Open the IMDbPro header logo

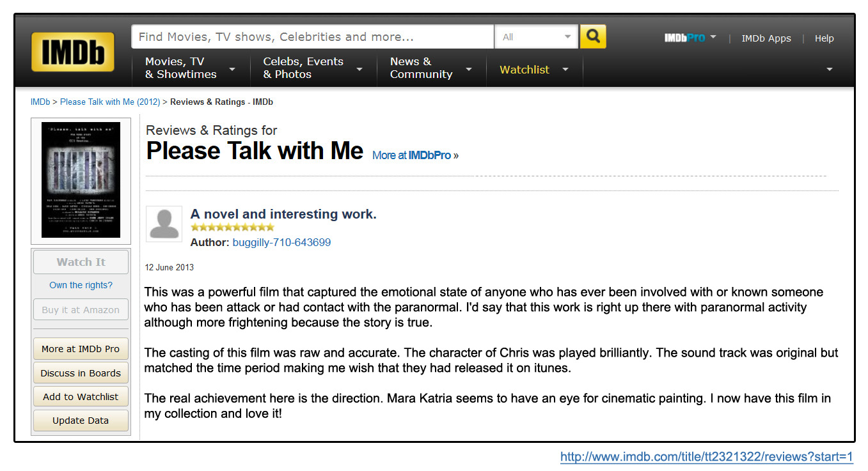tap(684, 38)
